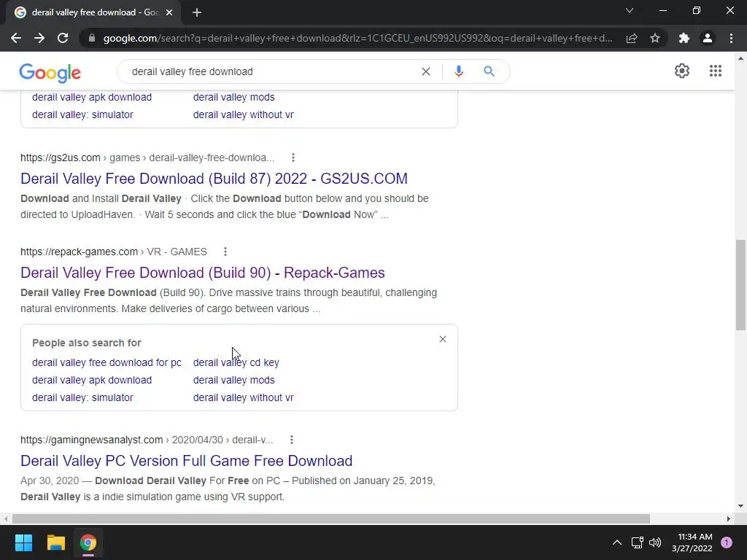Click the https://gs2us.com breadcrumb URL
Image resolution: width=747 pixels, height=560 pixels.
pyautogui.click(x=60, y=157)
